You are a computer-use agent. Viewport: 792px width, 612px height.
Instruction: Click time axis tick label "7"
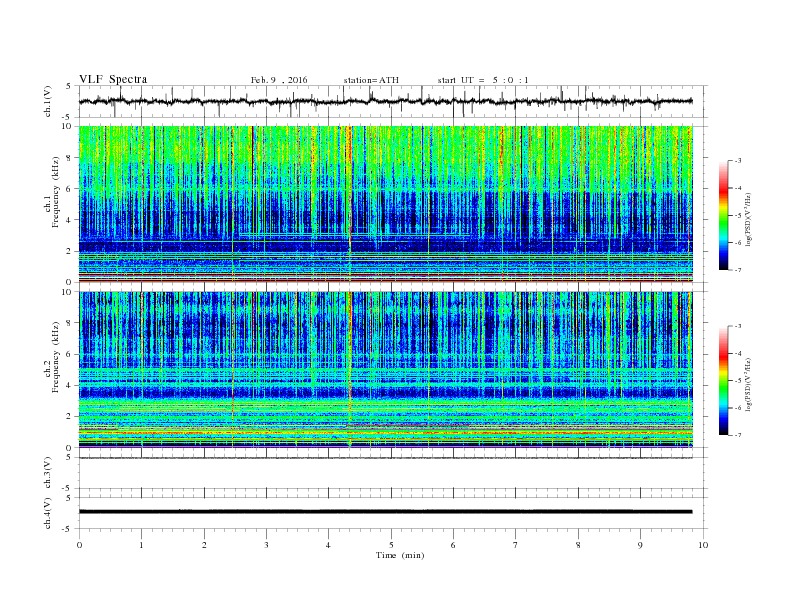(x=516, y=545)
